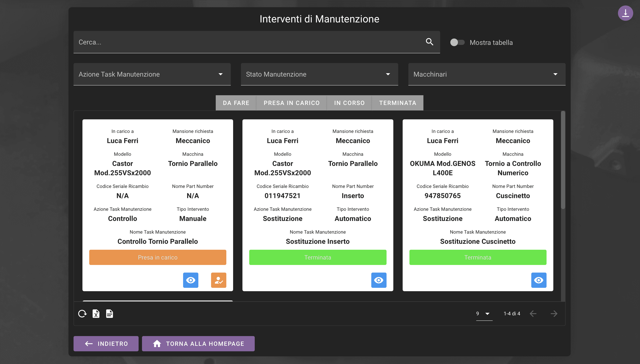The width and height of the screenshot is (640, 364).
Task: Click the refresh icon in footer
Action: click(82, 313)
